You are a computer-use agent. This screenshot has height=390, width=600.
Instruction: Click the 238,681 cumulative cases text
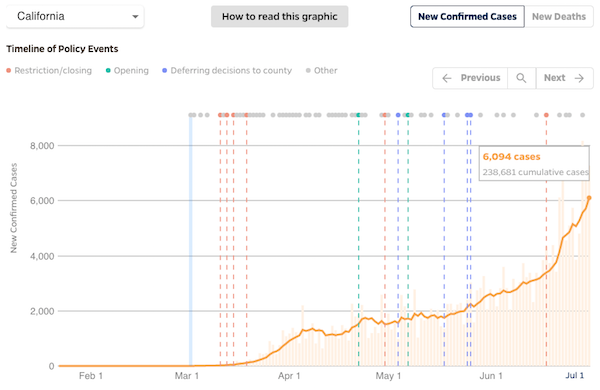535,172
